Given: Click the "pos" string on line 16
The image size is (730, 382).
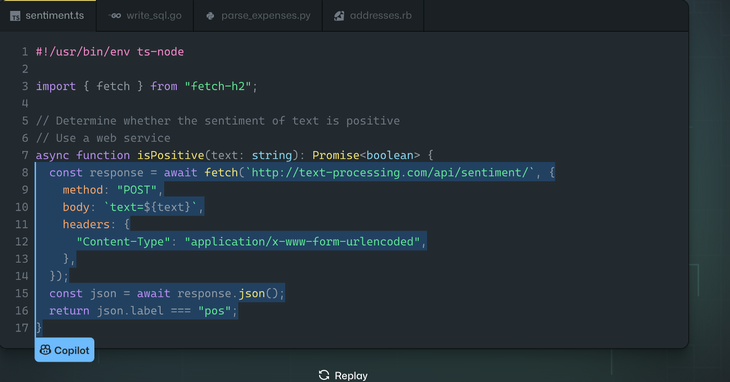Looking at the screenshot, I should tap(214, 311).
